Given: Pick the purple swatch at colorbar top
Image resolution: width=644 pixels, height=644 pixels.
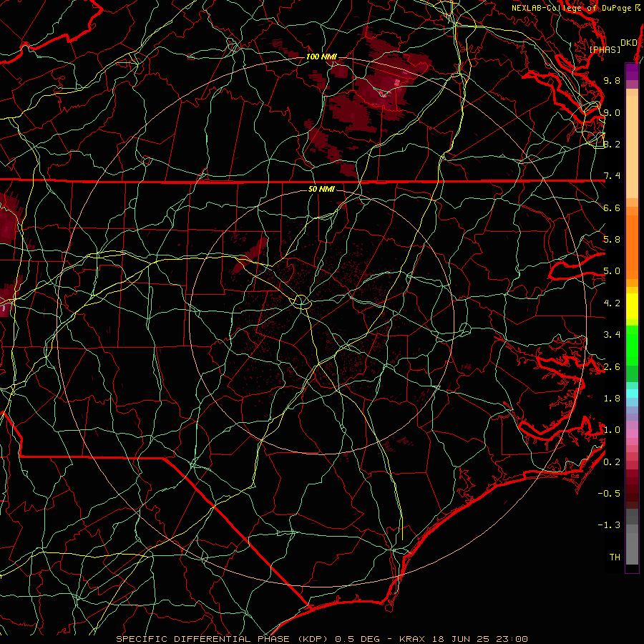Looking at the screenshot, I should 632,72.
